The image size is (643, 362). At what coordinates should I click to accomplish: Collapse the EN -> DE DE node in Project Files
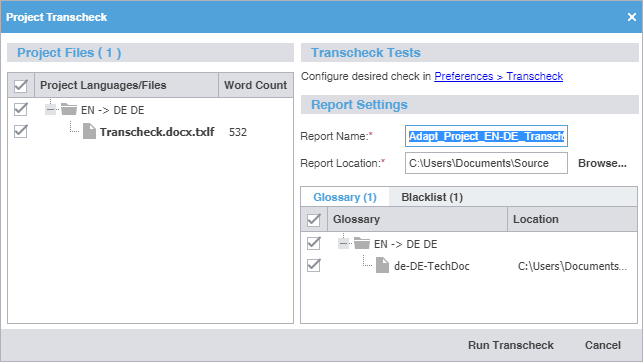(50, 109)
